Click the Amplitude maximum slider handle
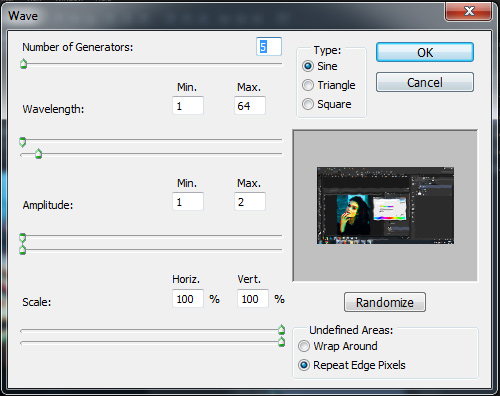The image size is (500, 396). coord(22,250)
